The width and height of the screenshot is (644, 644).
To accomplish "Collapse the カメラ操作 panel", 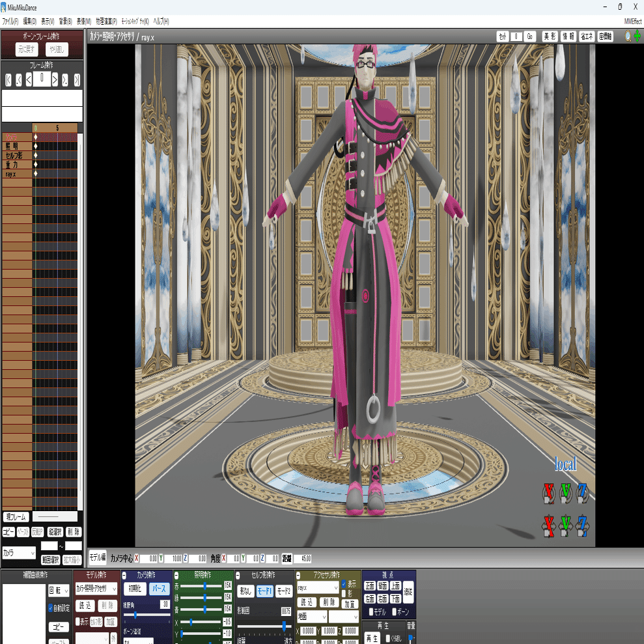I will tap(124, 576).
